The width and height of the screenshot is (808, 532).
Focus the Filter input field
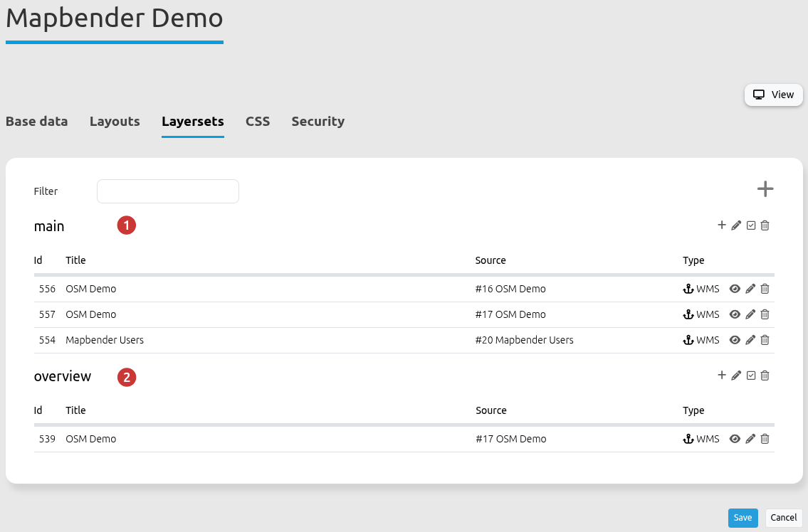[167, 191]
